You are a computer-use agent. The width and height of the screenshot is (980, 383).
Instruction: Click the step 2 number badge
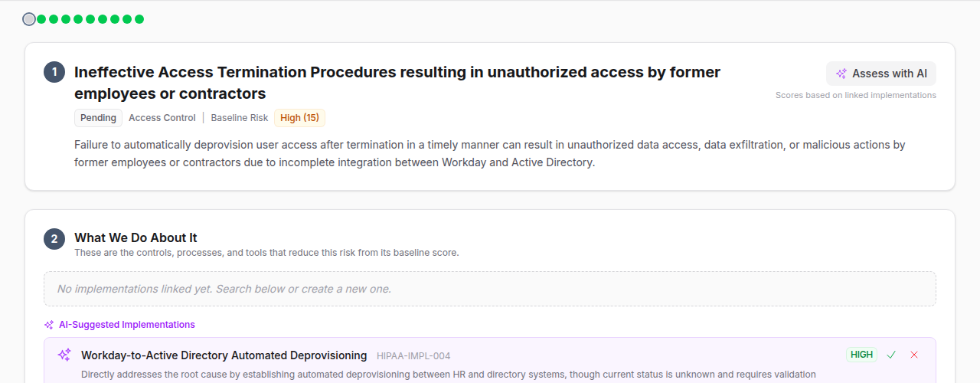[54, 239]
